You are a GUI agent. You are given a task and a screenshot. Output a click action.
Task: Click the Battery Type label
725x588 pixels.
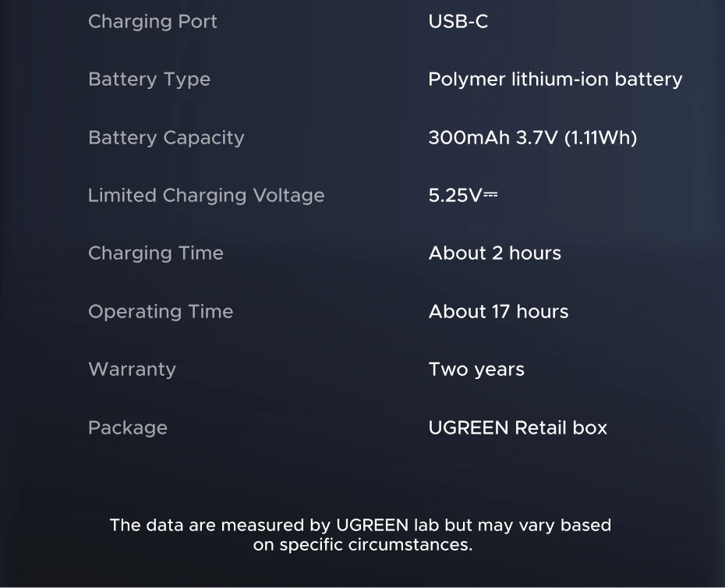149,80
